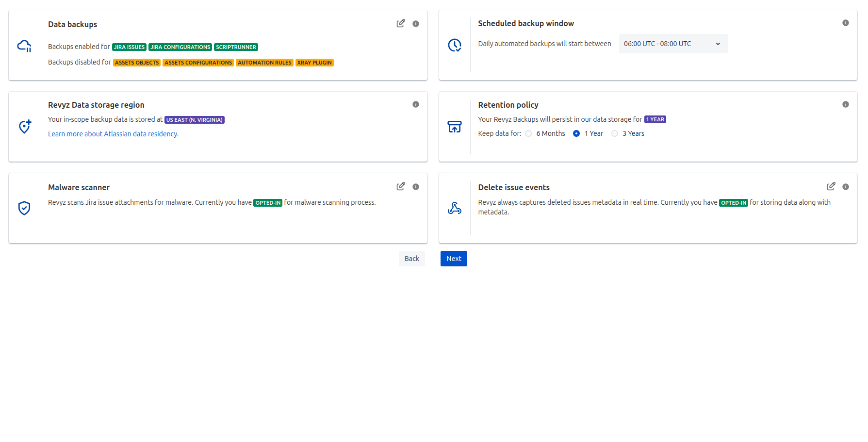This screenshot has height=442, width=868.
Task: Choose the 1 Year retention radio
Action: click(x=576, y=133)
